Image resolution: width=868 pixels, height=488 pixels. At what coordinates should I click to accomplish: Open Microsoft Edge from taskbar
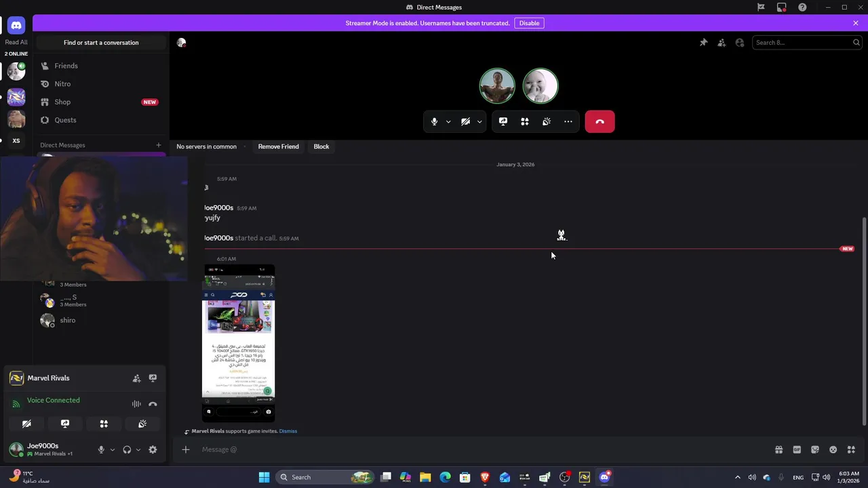[x=445, y=477]
